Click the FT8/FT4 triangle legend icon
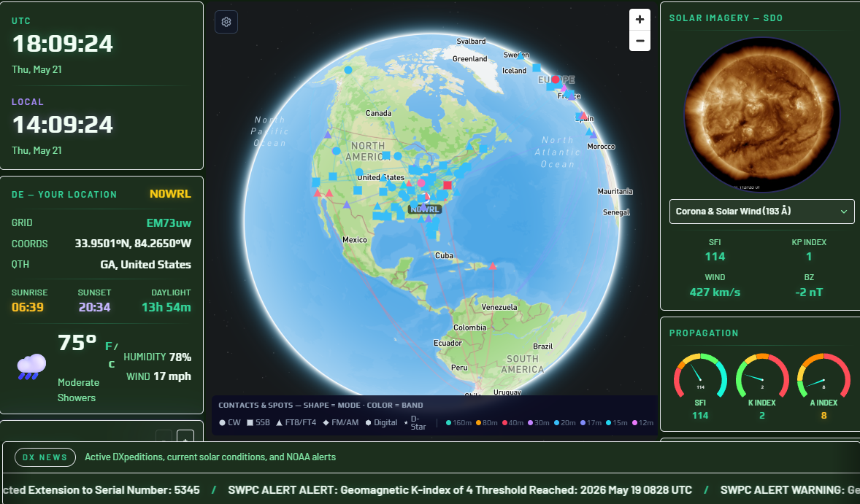 coord(279,423)
